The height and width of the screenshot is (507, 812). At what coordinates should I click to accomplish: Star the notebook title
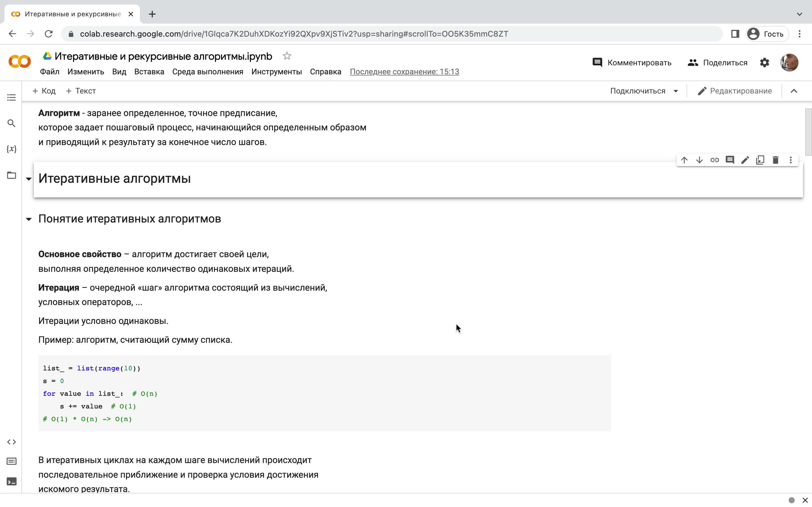(286, 56)
